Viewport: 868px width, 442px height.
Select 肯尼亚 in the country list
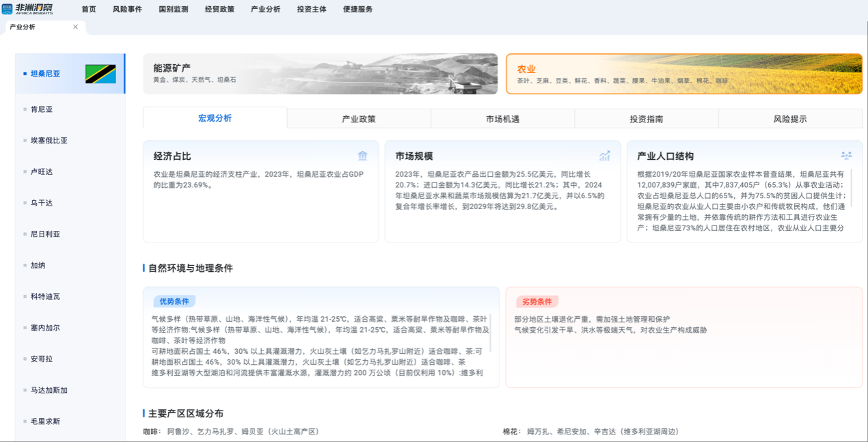click(42, 109)
